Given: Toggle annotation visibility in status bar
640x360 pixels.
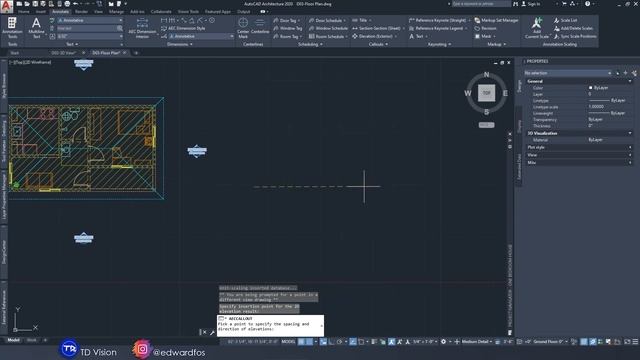Looking at the screenshot, I should coord(391,342).
